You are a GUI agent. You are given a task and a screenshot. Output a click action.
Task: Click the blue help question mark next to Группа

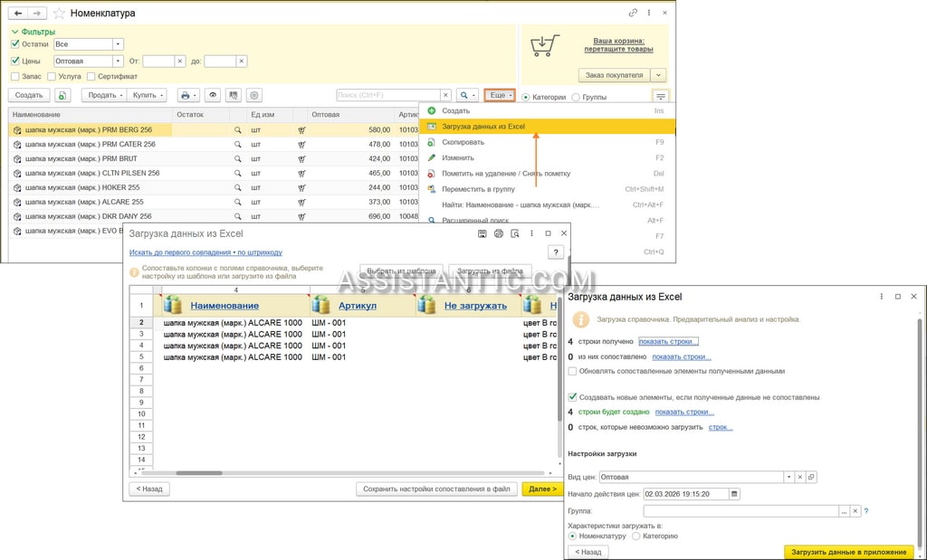coord(866,511)
